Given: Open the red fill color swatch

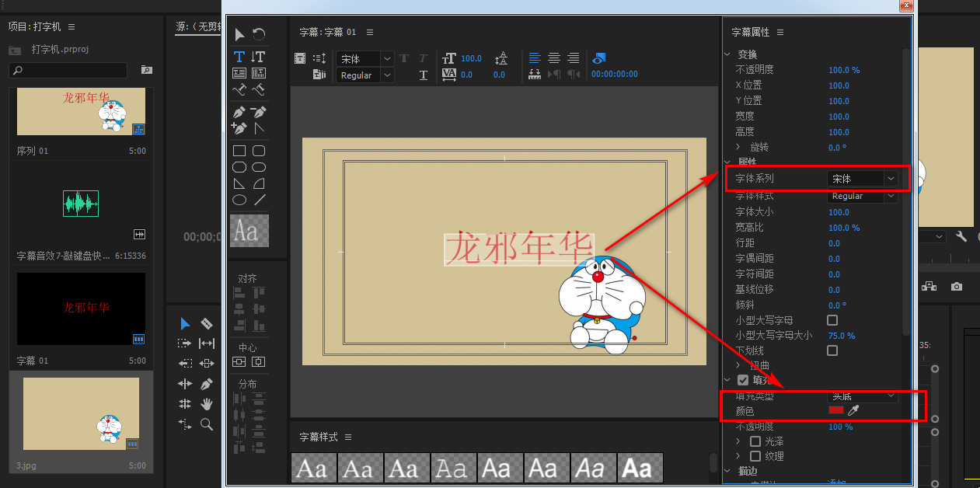Looking at the screenshot, I should pos(836,410).
